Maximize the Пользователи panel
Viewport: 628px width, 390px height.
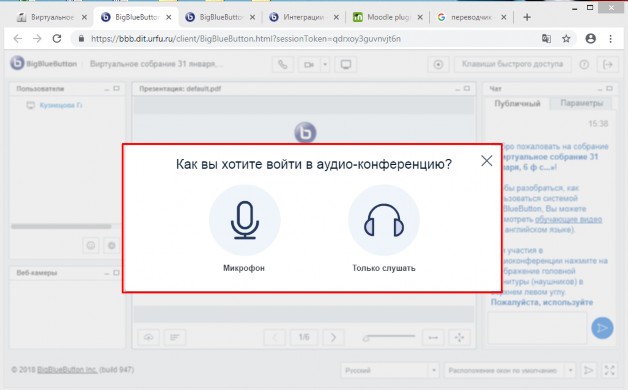pos(117,88)
